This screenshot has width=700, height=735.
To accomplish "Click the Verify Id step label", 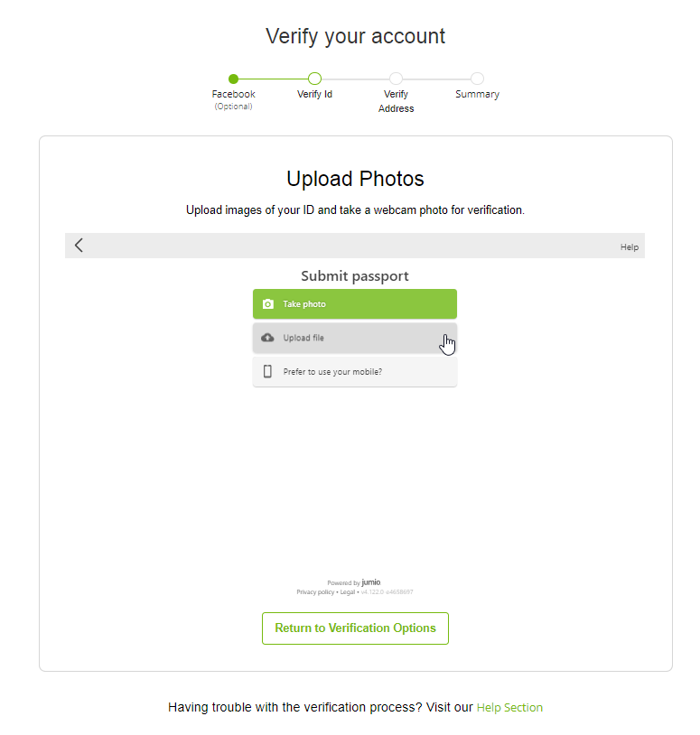I will click(314, 94).
